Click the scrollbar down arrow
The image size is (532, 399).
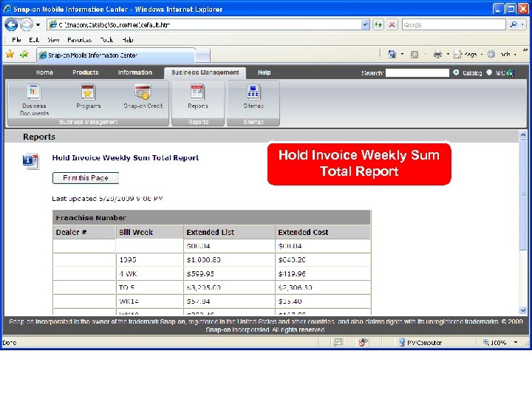[523, 310]
